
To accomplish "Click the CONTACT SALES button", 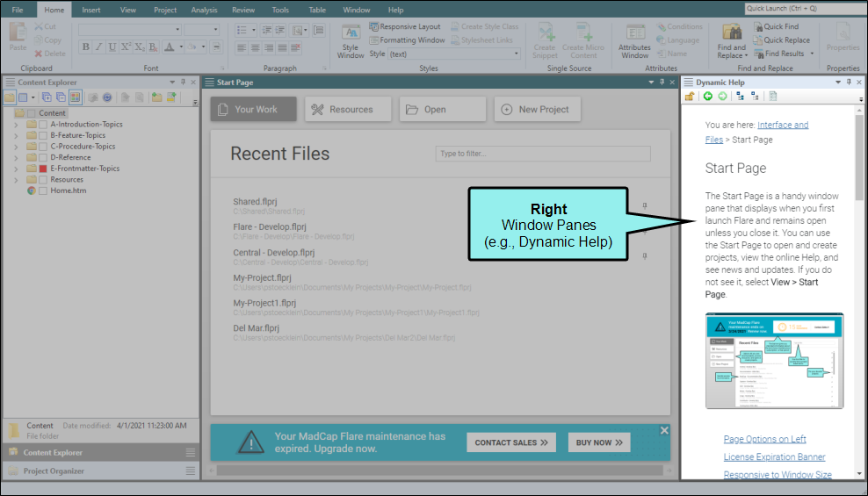I will (x=511, y=442).
